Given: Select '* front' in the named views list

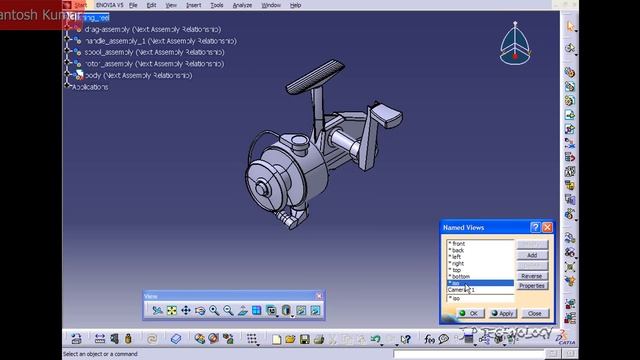Looking at the screenshot, I should pyautogui.click(x=480, y=244).
